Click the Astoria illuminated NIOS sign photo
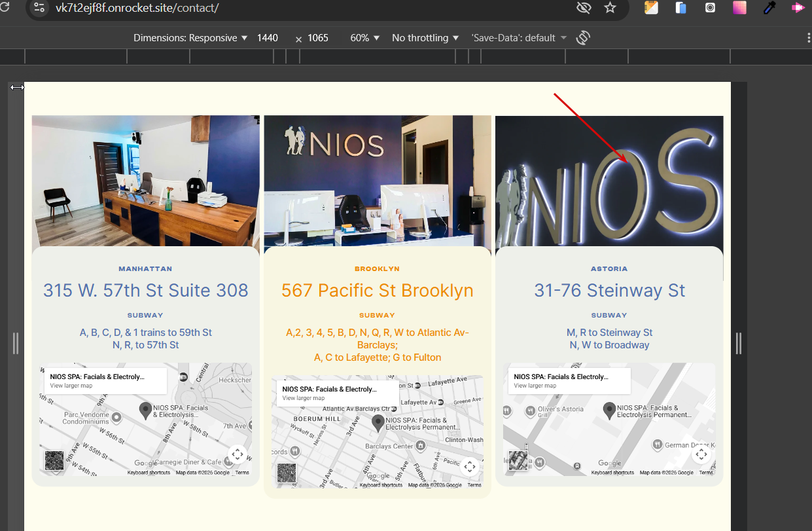This screenshot has width=812, height=531. 609,181
